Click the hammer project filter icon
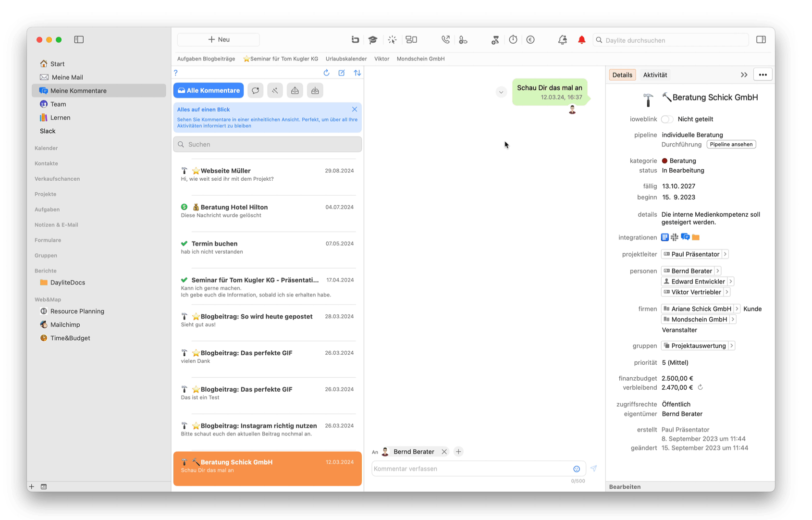Screen dimensions: 812x520 coord(275,90)
